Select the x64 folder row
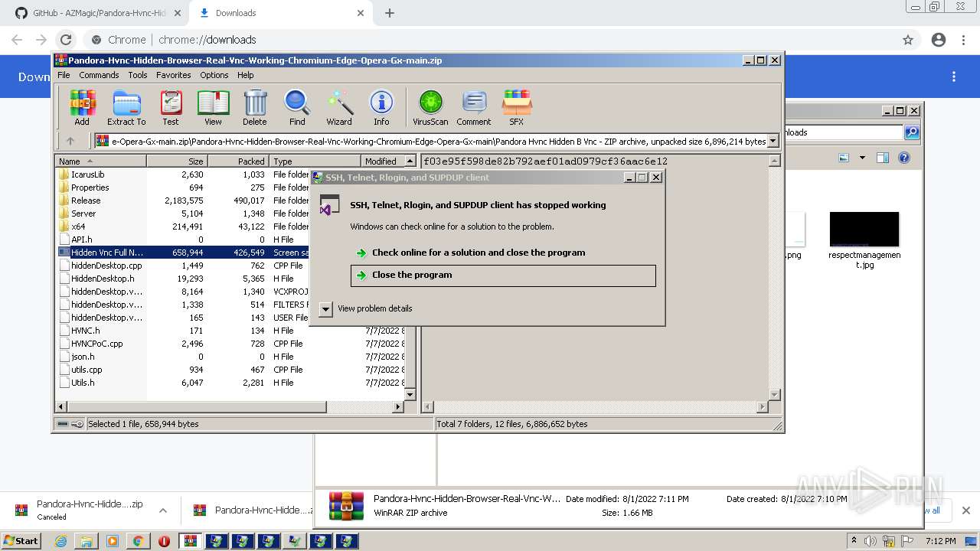980x551 pixels. tap(78, 227)
